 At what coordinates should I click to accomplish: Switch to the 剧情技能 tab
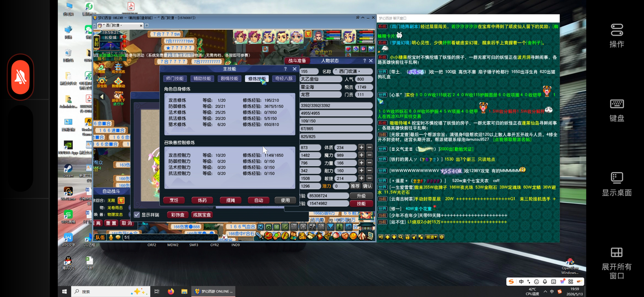(229, 78)
